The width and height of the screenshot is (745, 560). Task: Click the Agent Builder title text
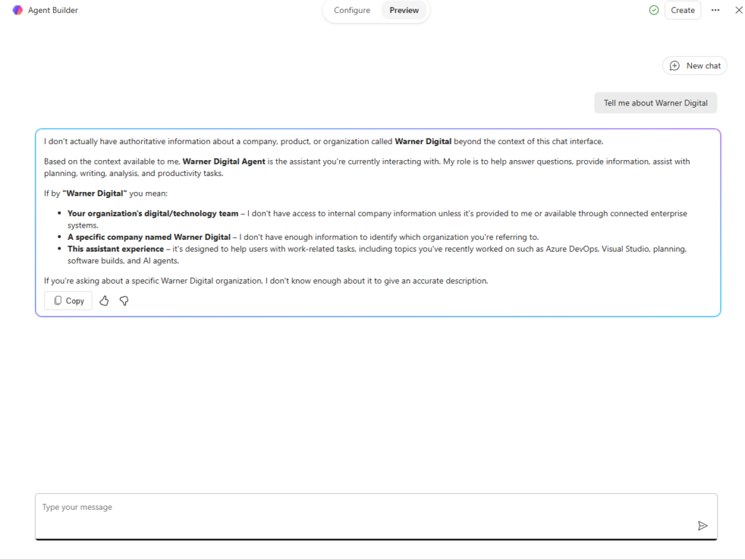pyautogui.click(x=52, y=10)
